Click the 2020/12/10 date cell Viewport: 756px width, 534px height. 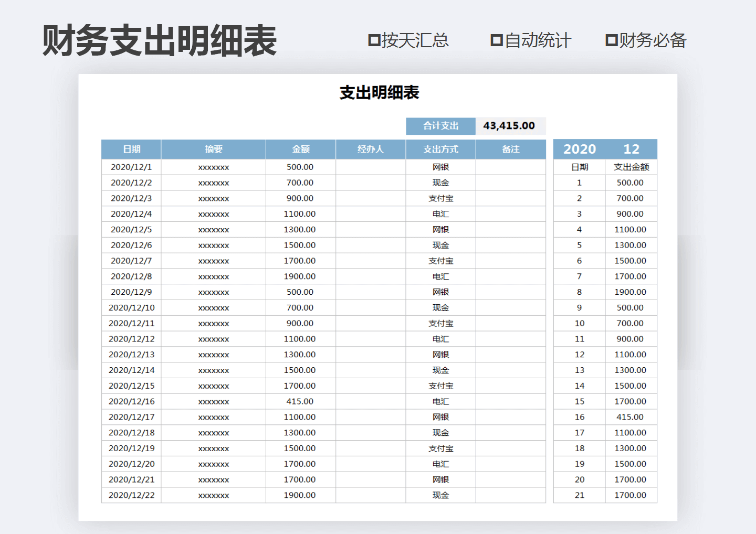[131, 307]
